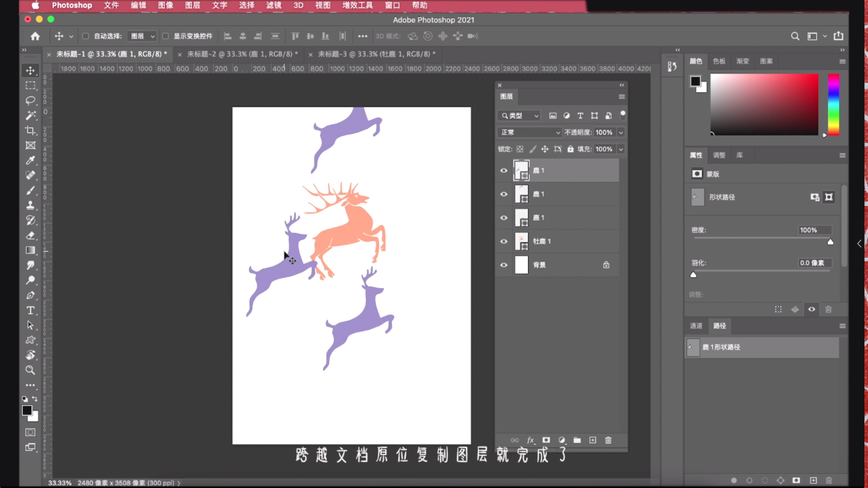The image size is (868, 488).
Task: Switch to the 通道 panel tab
Action: click(696, 326)
